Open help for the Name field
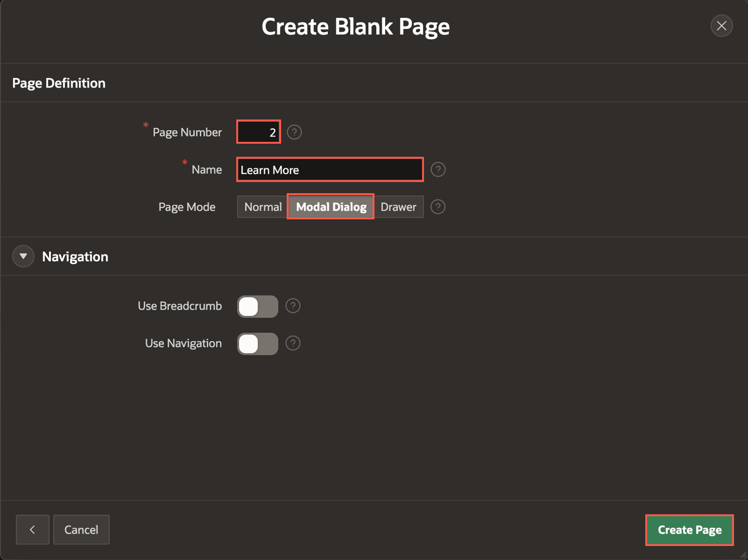748x560 pixels. [x=438, y=170]
